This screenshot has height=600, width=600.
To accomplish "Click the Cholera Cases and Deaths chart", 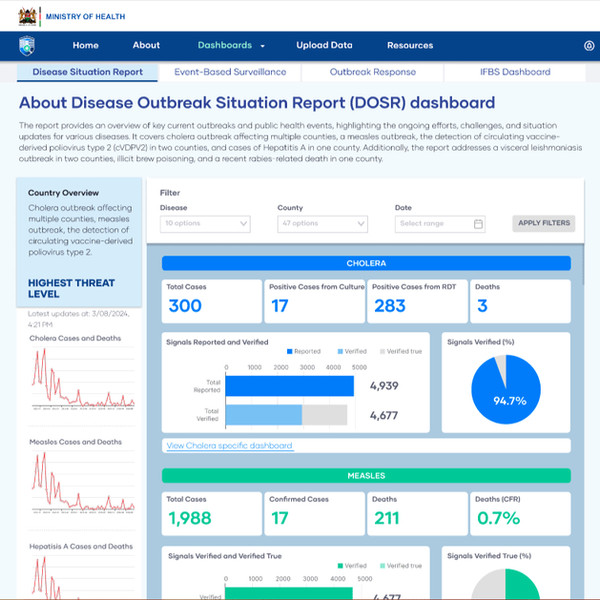I will pos(83,380).
